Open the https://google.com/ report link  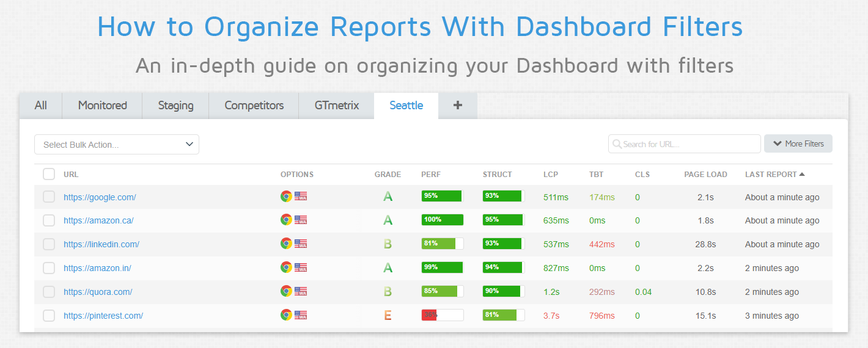tap(100, 197)
